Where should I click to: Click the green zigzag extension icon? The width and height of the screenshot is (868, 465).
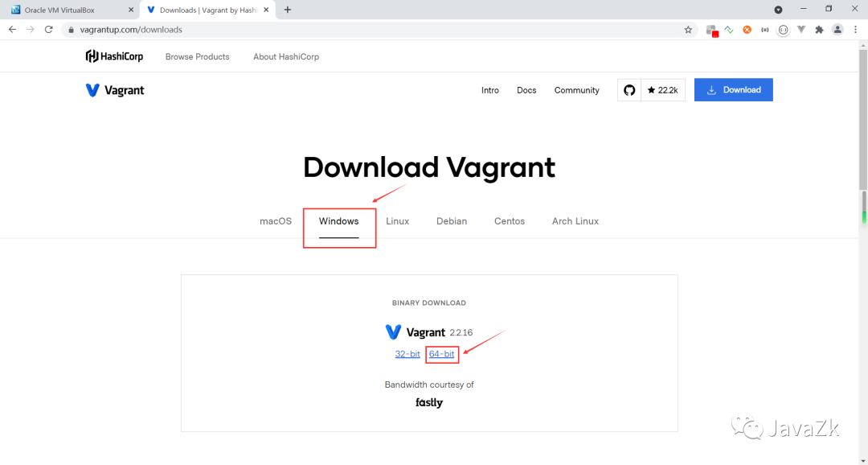pyautogui.click(x=729, y=30)
